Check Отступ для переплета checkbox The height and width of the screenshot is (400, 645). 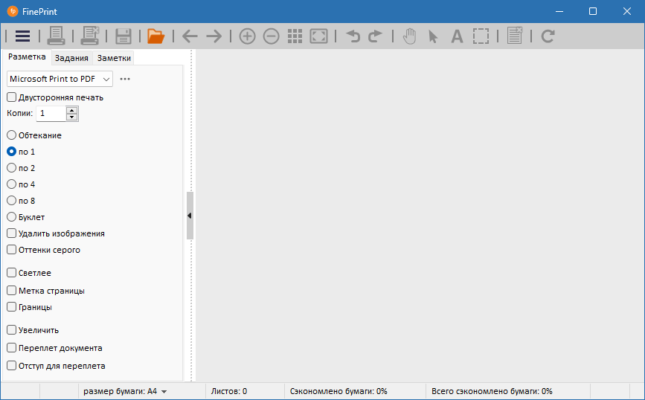(12, 365)
